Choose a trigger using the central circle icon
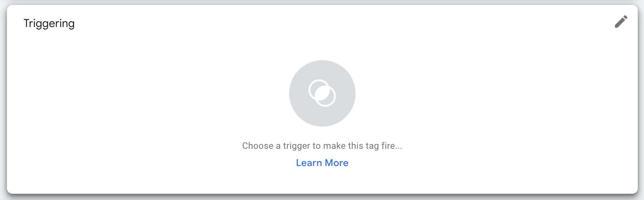Screen dimensions: 644x200 [x=322, y=93]
